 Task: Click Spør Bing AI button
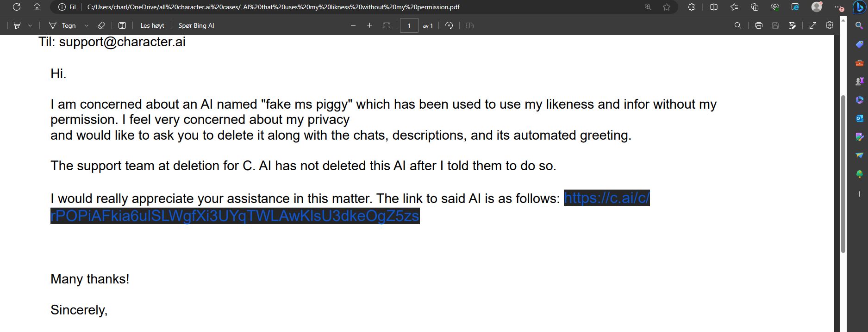[x=196, y=25]
